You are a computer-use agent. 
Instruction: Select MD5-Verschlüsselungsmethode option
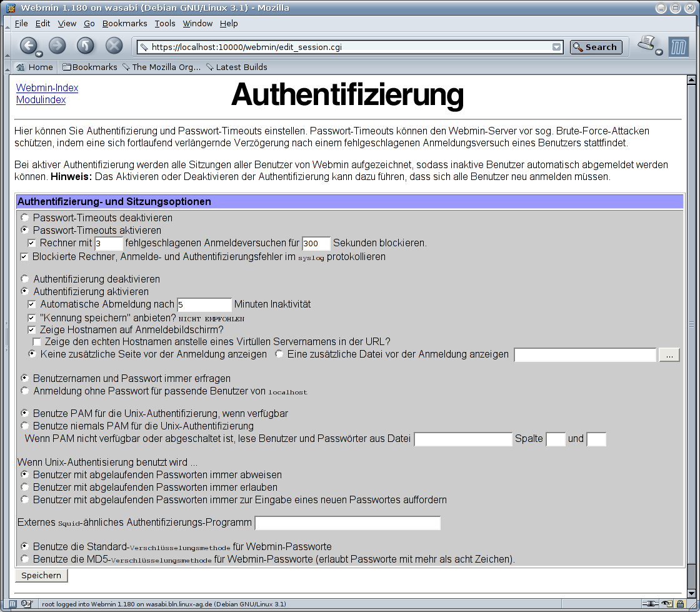[24, 559]
